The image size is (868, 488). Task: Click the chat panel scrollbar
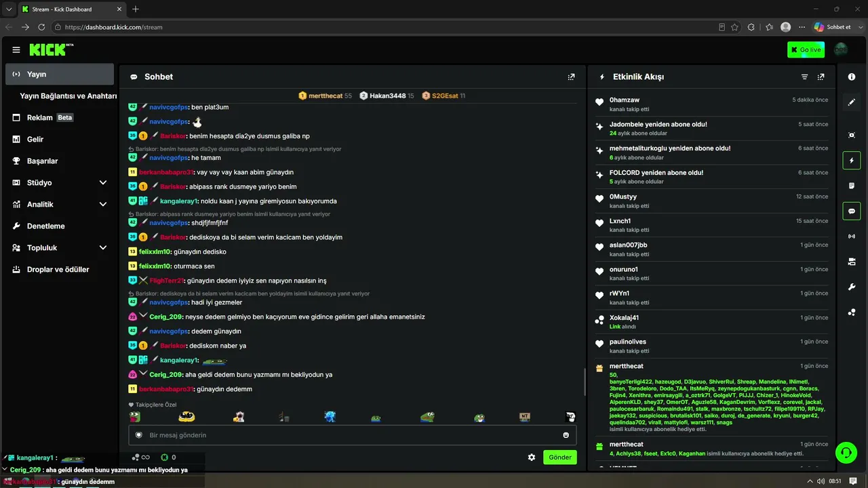click(585, 382)
